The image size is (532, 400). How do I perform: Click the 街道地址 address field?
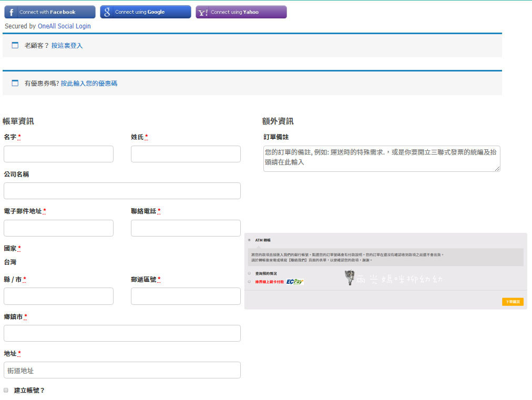pyautogui.click(x=122, y=370)
